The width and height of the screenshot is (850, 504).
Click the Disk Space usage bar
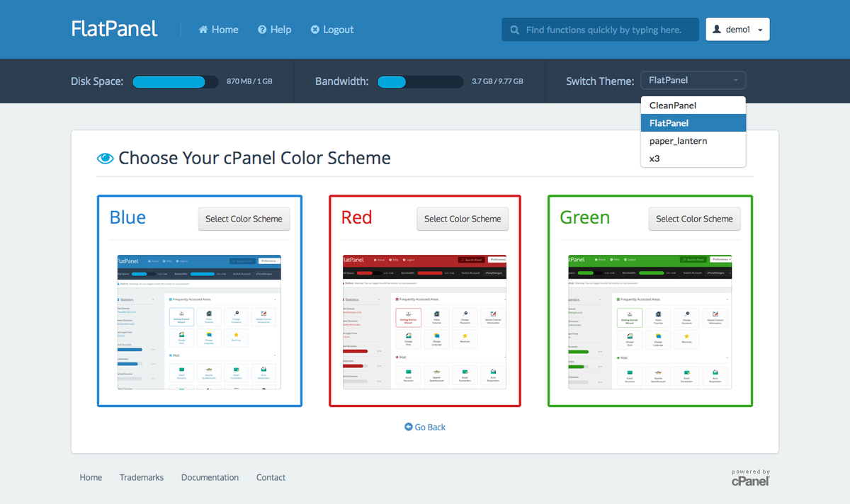click(176, 81)
